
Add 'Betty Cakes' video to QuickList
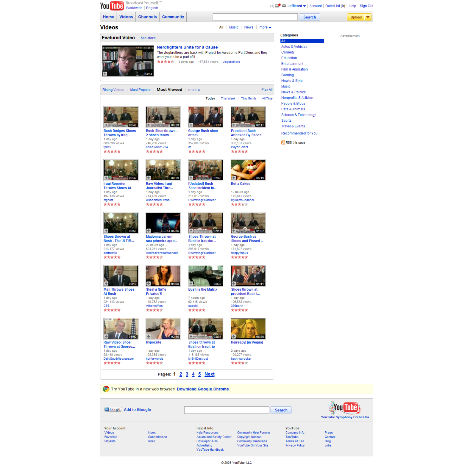234,178
